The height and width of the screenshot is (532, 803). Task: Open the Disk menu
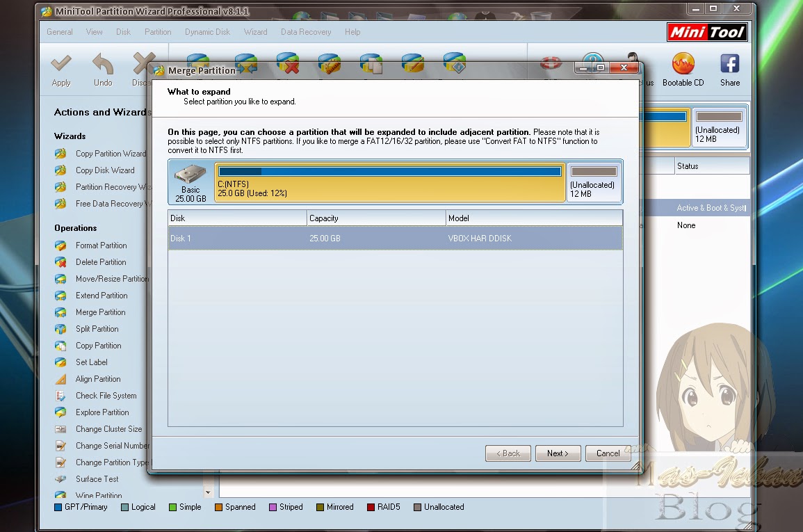click(124, 32)
